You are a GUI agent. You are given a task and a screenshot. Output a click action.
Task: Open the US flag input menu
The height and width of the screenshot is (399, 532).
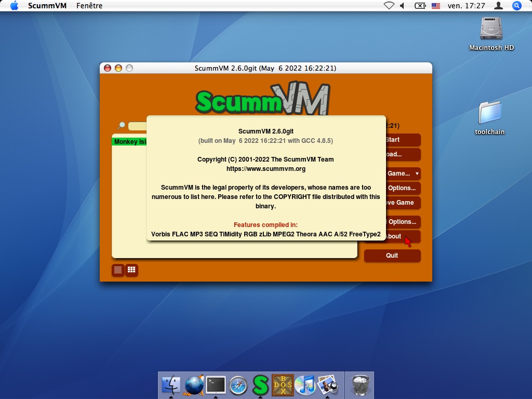436,5
